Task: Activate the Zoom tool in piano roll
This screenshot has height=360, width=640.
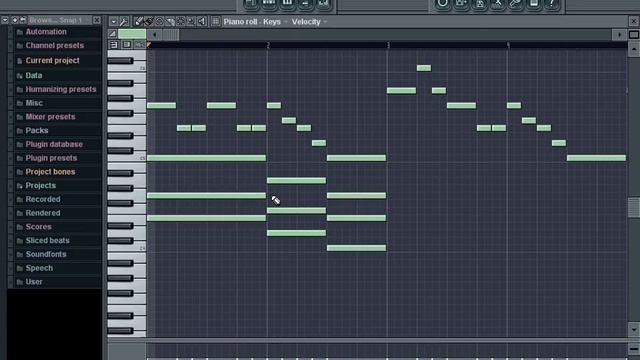Action: [191, 22]
